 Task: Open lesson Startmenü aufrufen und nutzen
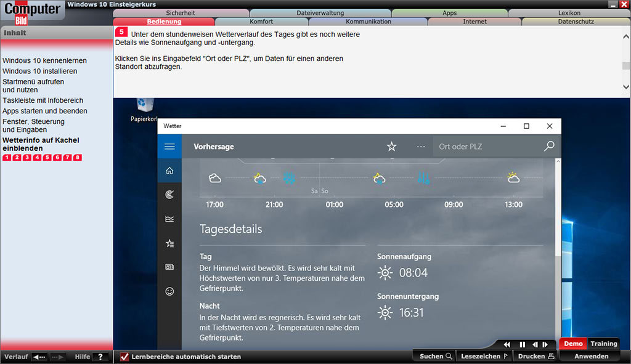tap(33, 86)
